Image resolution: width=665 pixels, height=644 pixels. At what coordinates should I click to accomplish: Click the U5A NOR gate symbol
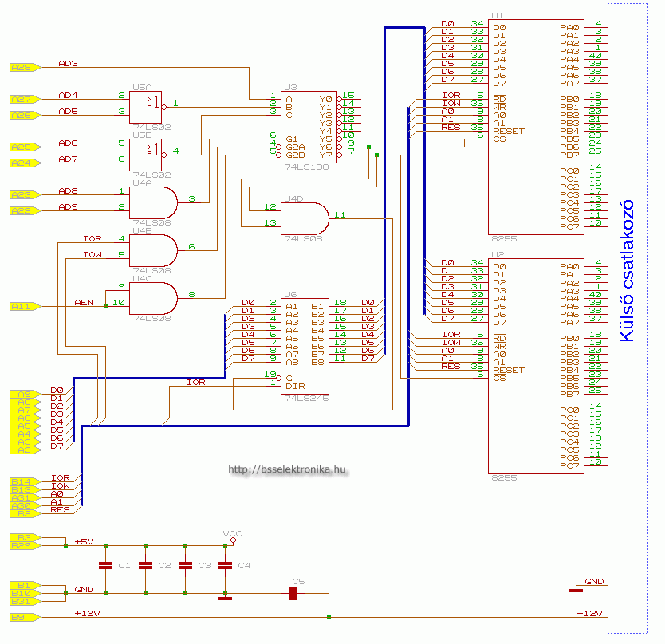click(x=146, y=105)
